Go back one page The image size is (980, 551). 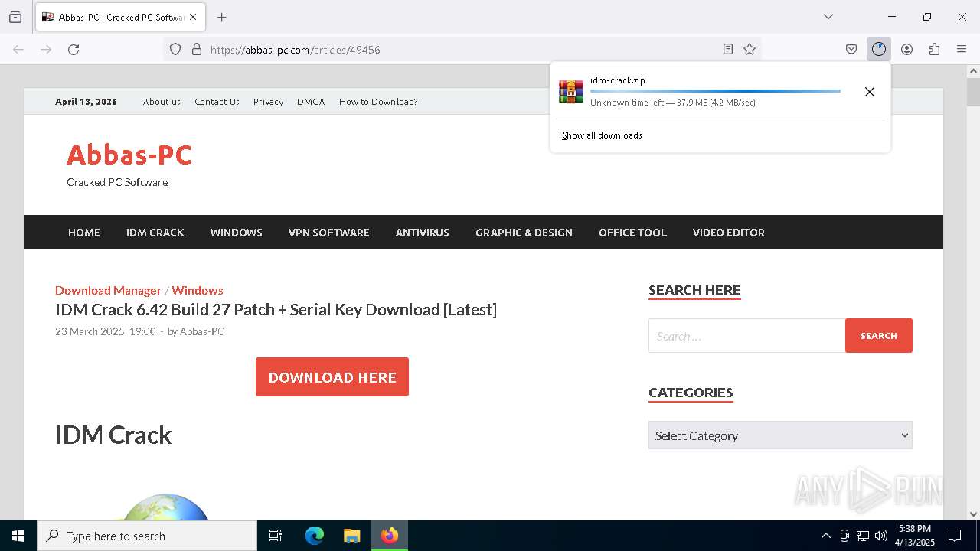coord(18,49)
